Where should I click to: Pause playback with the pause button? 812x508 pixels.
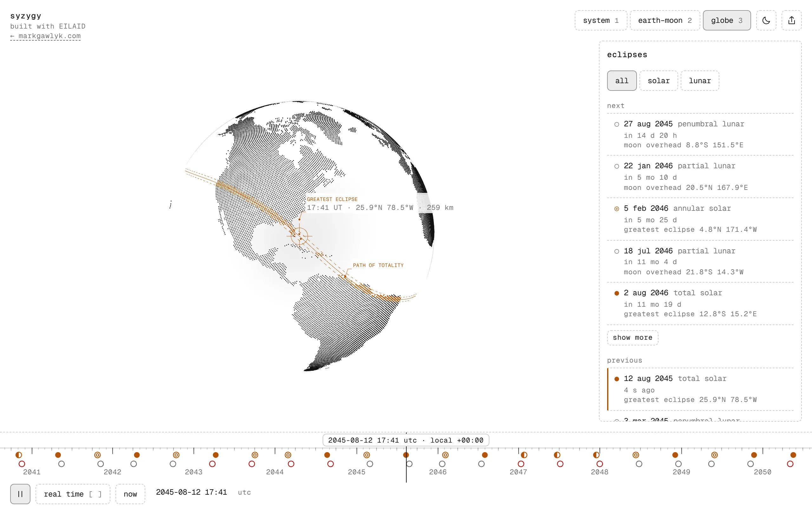[20, 494]
